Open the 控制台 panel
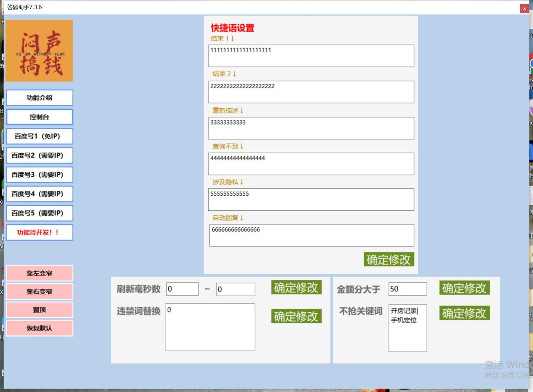533x392 pixels. click(x=39, y=117)
